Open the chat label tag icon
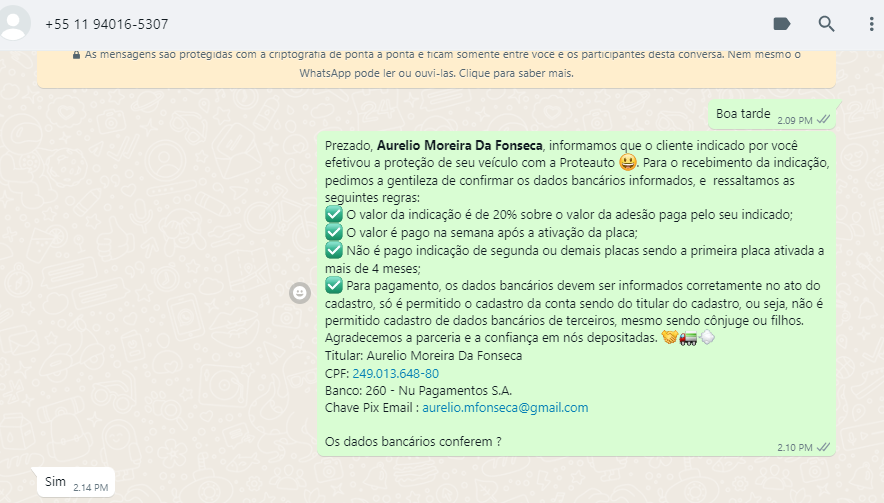 (x=782, y=24)
